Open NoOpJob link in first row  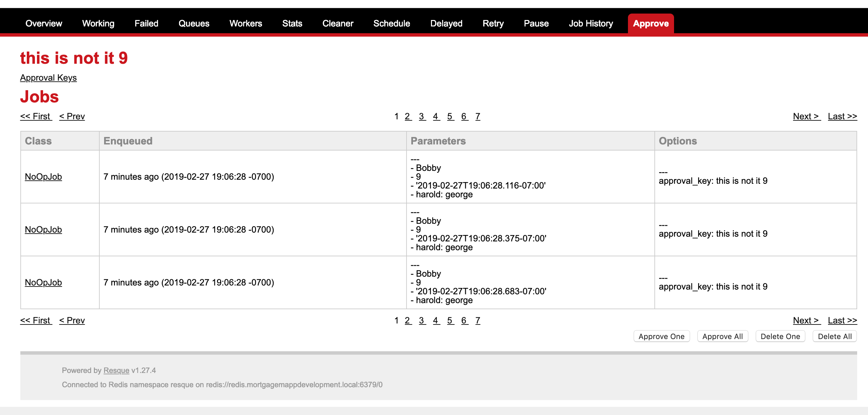43,177
